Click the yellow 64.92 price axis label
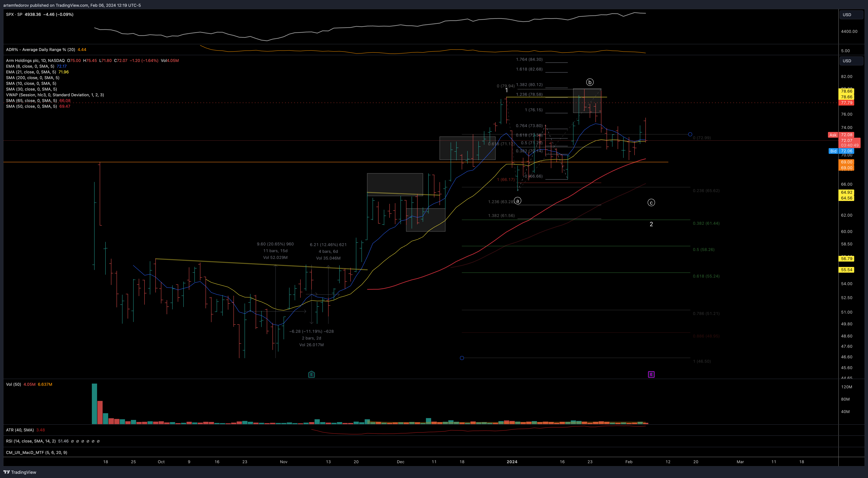The image size is (868, 478). click(846, 193)
